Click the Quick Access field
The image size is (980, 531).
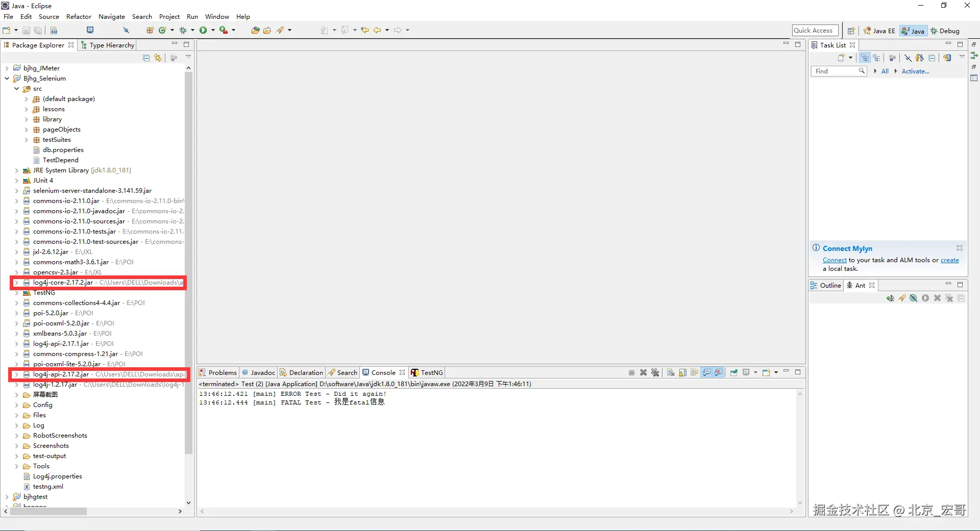coord(815,31)
